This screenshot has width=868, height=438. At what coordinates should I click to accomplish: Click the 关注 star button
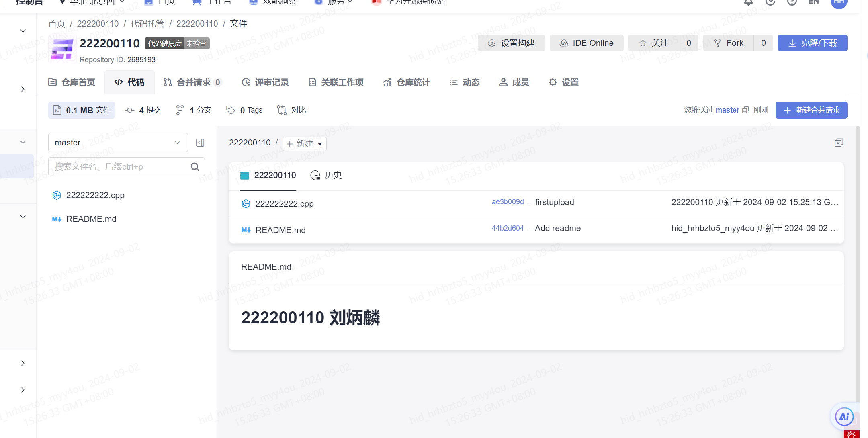(654, 43)
